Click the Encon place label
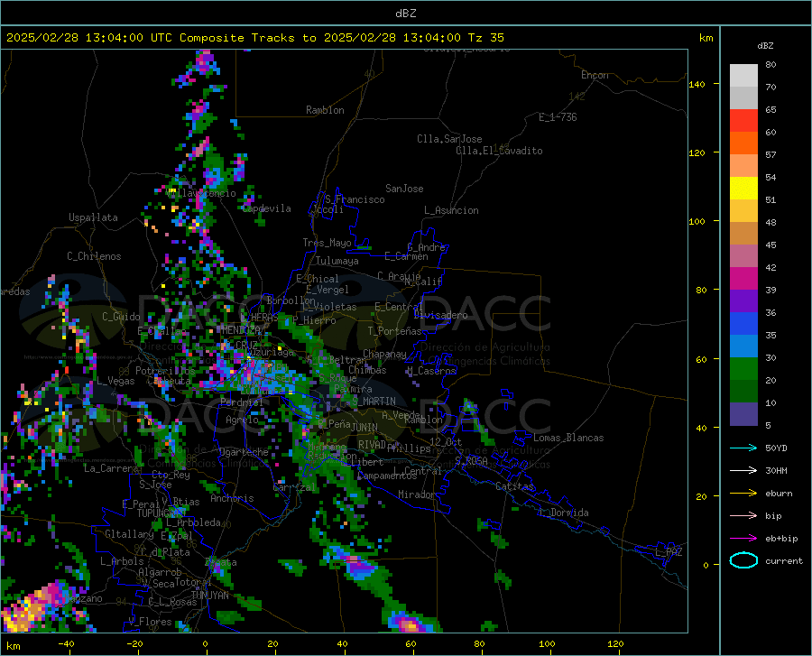 [595, 75]
